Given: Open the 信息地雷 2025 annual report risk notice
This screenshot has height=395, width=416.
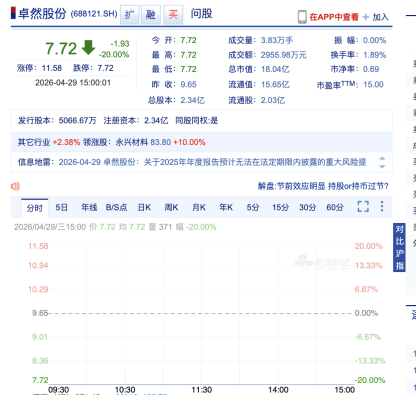Looking at the screenshot, I should 212,162.
